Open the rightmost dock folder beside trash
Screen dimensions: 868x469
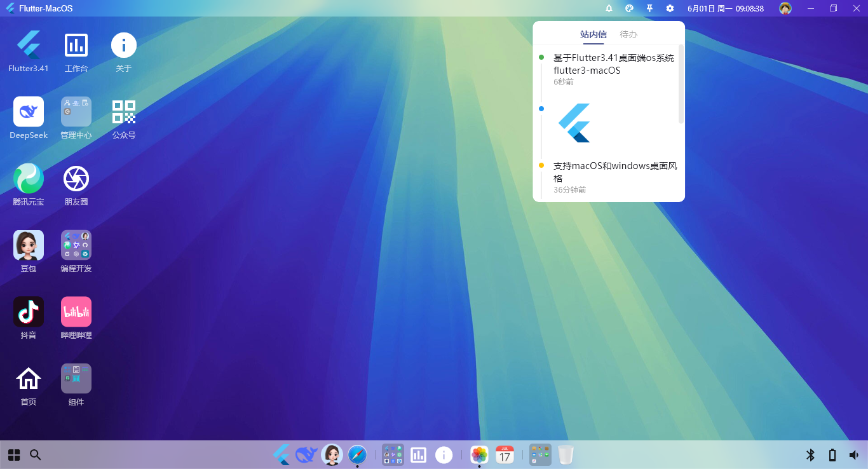(540, 454)
